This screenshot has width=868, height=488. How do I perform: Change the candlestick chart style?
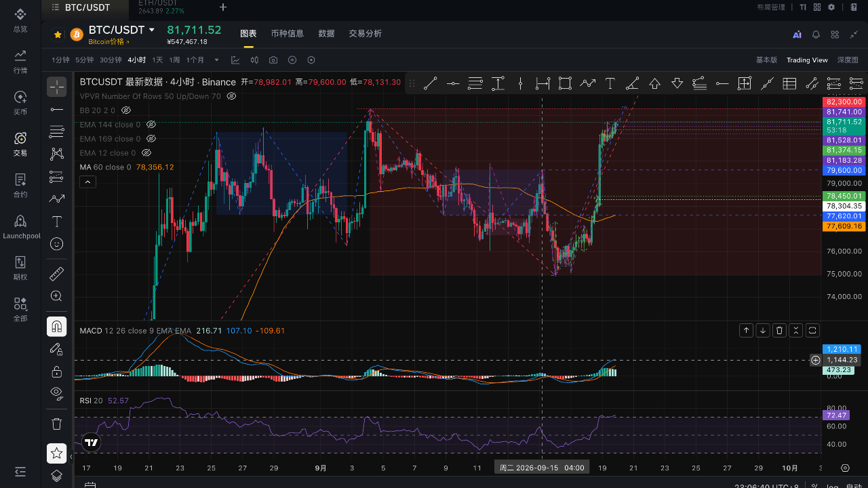254,60
